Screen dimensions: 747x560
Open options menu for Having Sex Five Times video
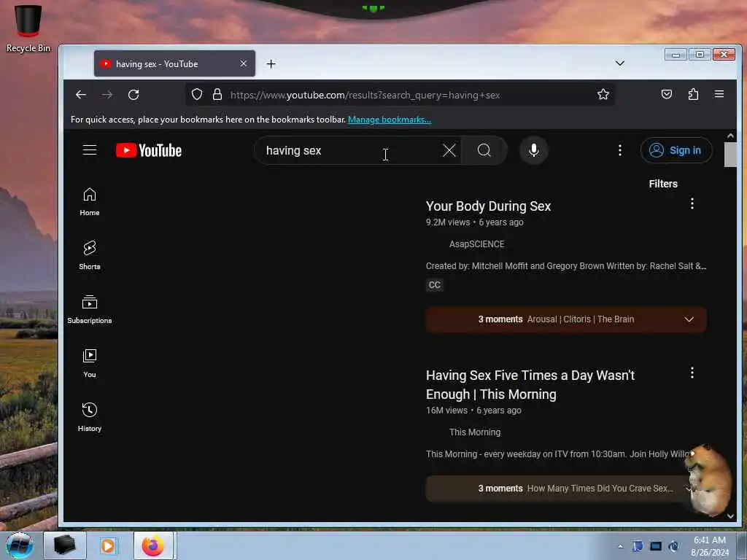[692, 373]
